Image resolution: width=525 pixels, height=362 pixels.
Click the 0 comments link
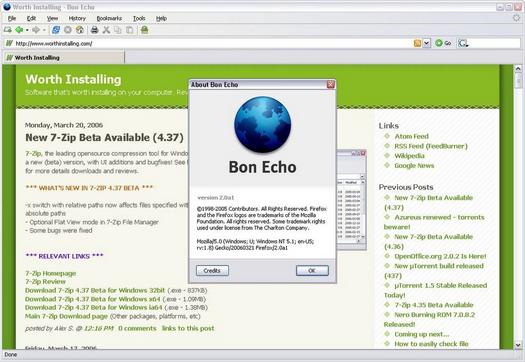click(x=137, y=329)
